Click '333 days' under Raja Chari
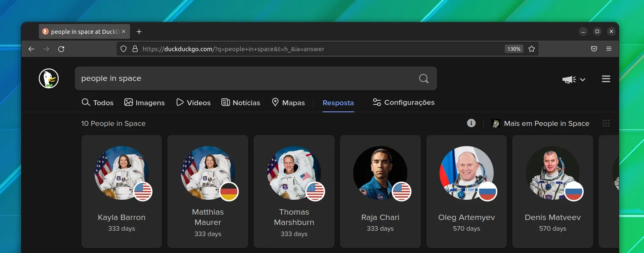 (x=380, y=229)
